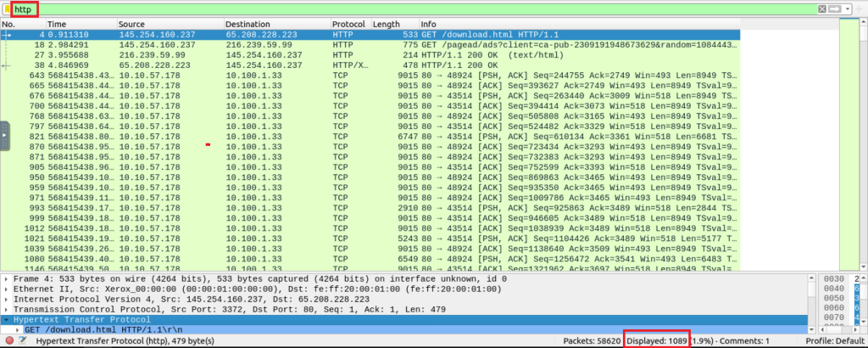Expand Transmission Control Protocol details
This screenshot has width=868, height=348.
pos(6,310)
